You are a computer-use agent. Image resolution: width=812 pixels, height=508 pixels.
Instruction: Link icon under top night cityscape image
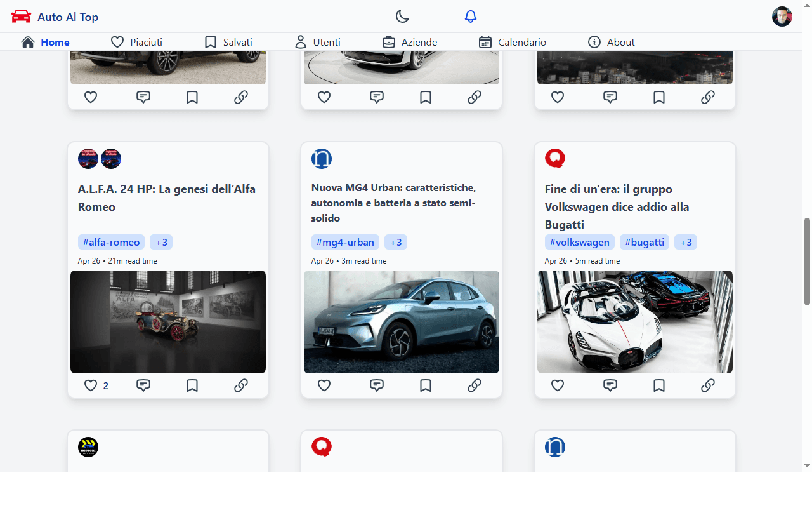708,97
